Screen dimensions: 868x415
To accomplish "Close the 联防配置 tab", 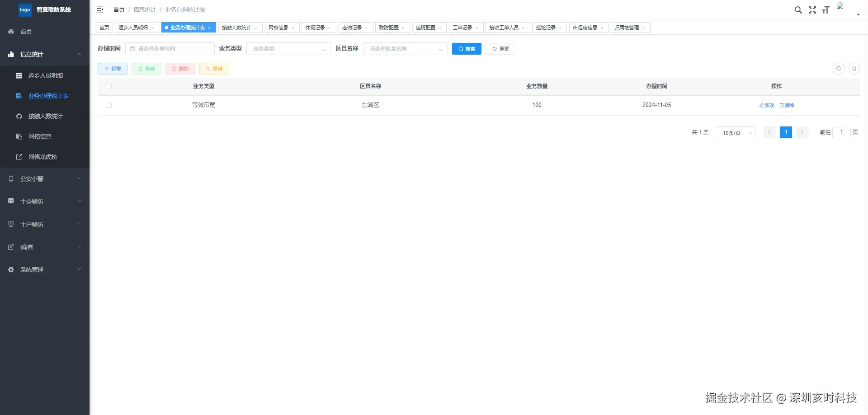I will [403, 28].
